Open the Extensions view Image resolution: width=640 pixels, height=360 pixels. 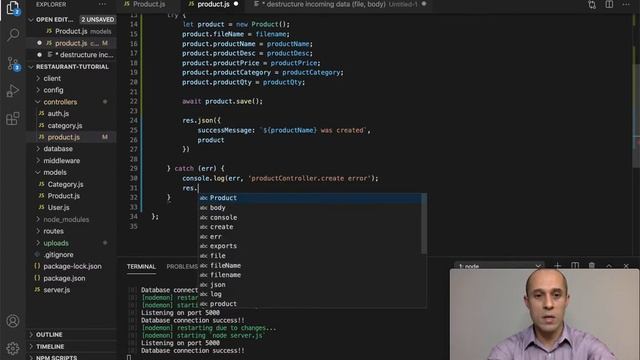(x=13, y=119)
